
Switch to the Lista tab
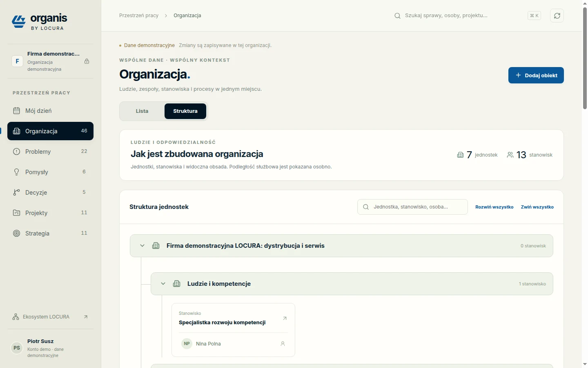(x=142, y=111)
